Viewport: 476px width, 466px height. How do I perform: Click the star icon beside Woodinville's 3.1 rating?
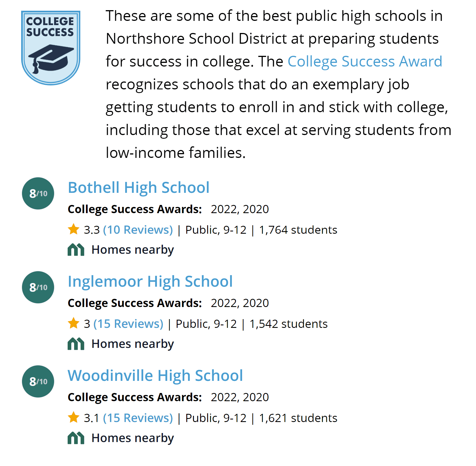click(x=73, y=418)
